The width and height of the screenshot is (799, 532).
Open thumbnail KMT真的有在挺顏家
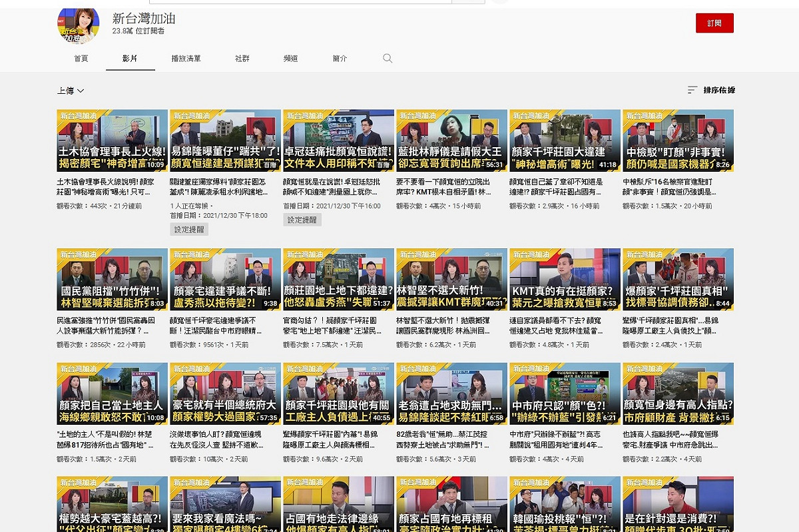click(x=565, y=280)
